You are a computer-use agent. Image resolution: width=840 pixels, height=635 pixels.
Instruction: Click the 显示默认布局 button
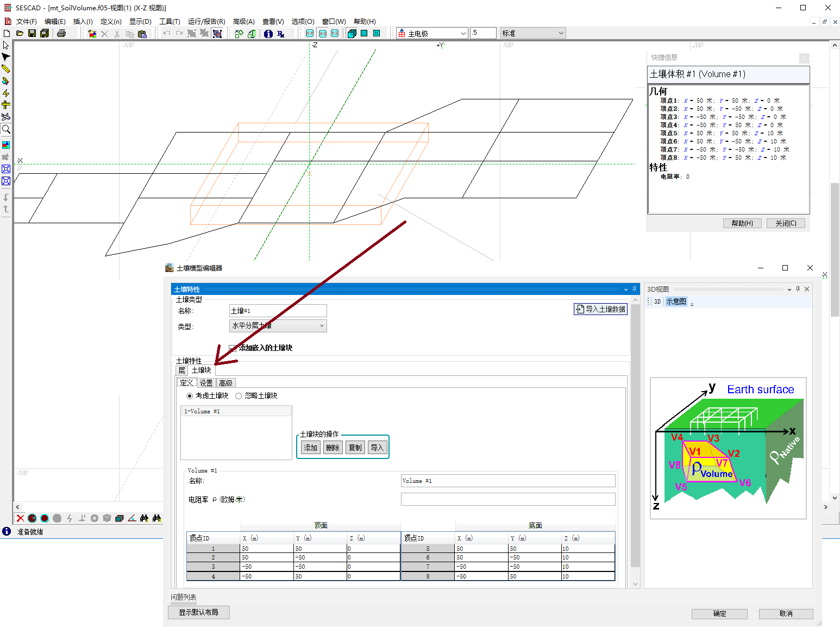(x=199, y=612)
